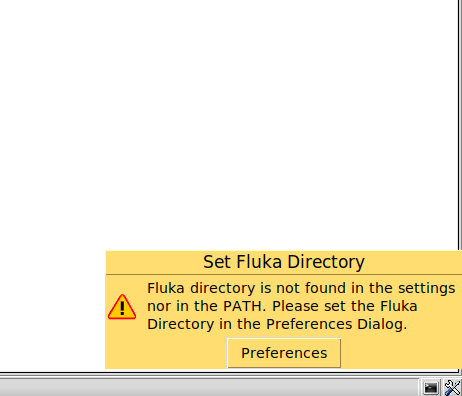462x396 pixels.
Task: Show the output console via status bar icon
Action: pos(431,388)
